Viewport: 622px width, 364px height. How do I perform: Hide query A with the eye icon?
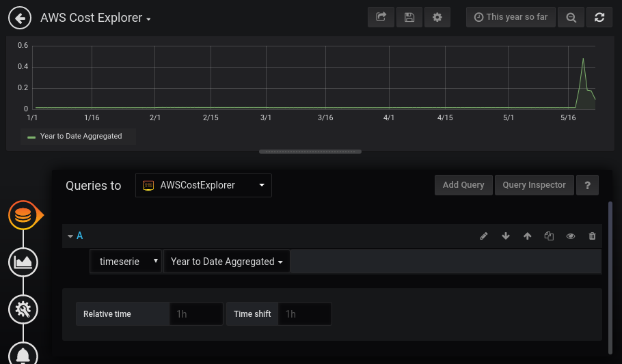(571, 236)
